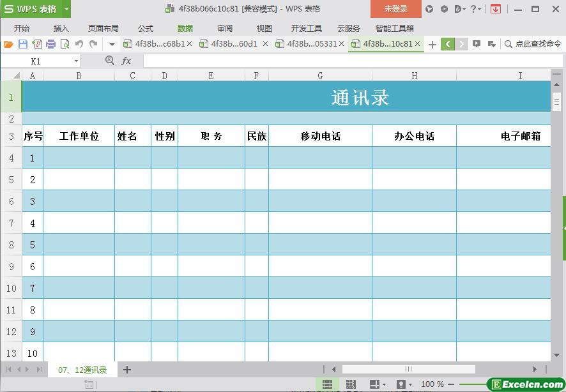Click the Print Preview icon
The height and width of the screenshot is (392, 566).
point(65,44)
